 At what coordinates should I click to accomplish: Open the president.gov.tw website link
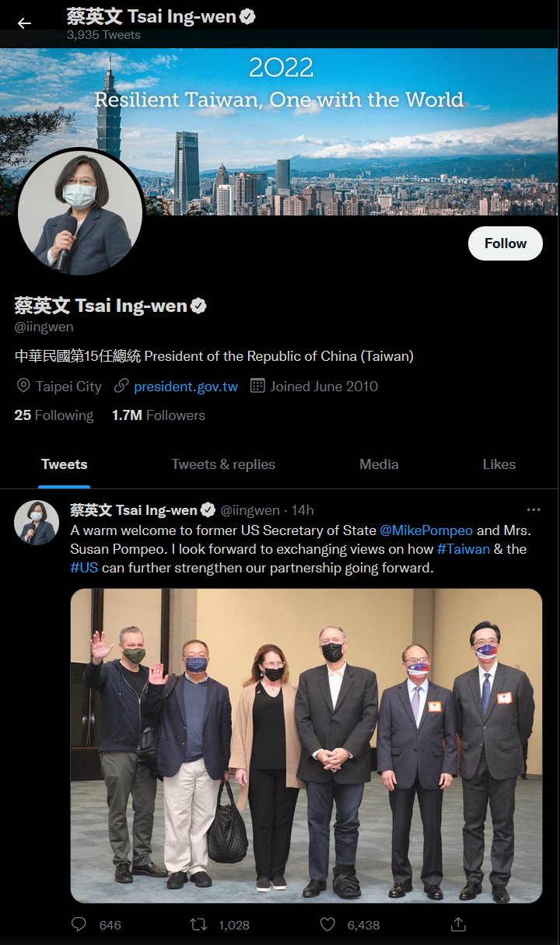coord(186,387)
